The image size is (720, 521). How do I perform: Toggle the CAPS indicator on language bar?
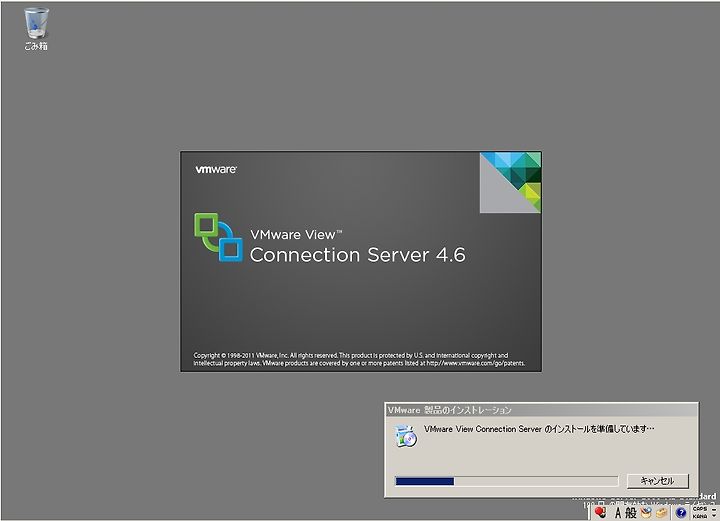click(700, 509)
